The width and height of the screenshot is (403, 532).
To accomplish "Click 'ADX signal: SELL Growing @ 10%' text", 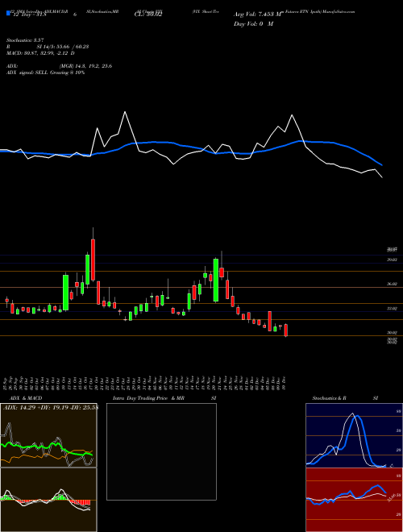I will (45, 73).
